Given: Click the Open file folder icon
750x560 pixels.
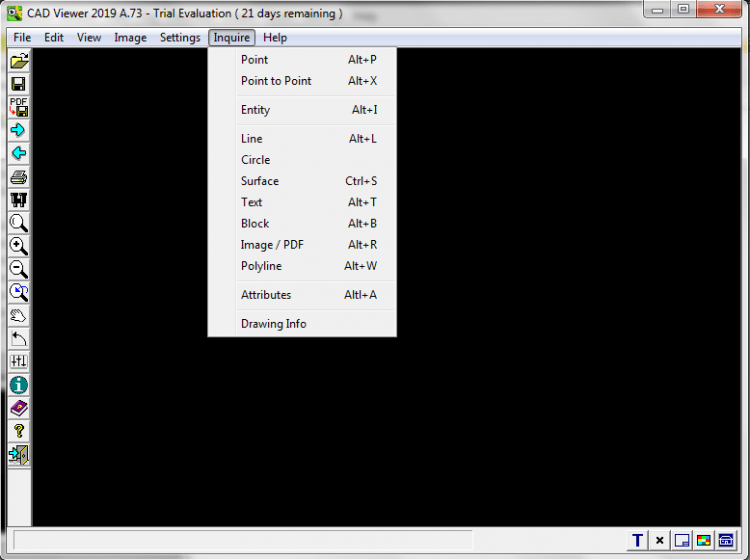Looking at the screenshot, I should click(x=18, y=61).
